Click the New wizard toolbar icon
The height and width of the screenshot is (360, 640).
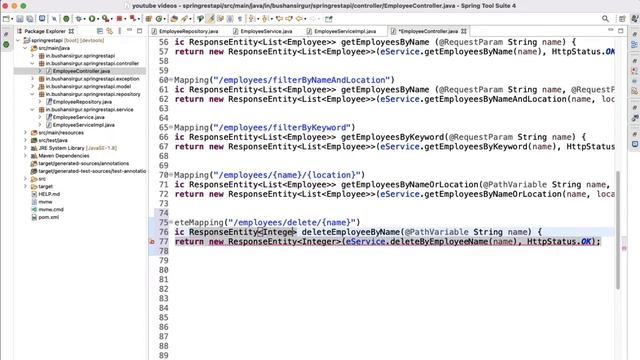[6, 19]
